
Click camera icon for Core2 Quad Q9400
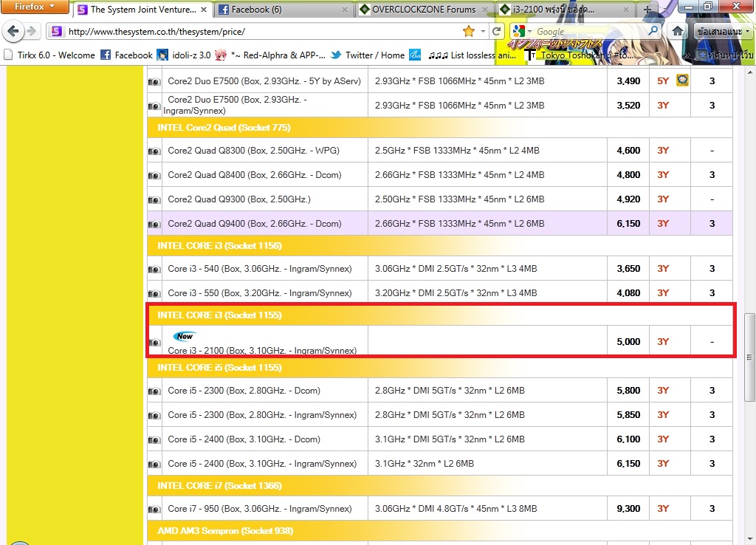point(154,224)
